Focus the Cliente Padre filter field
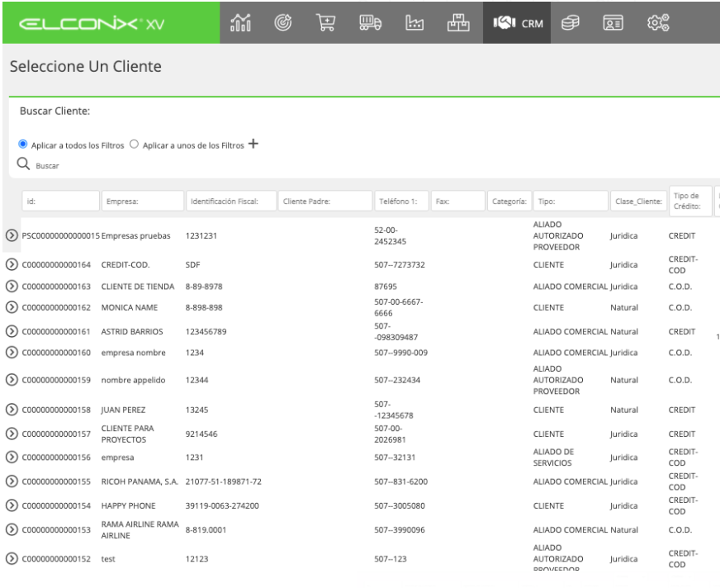The height and width of the screenshot is (588, 720). point(325,201)
